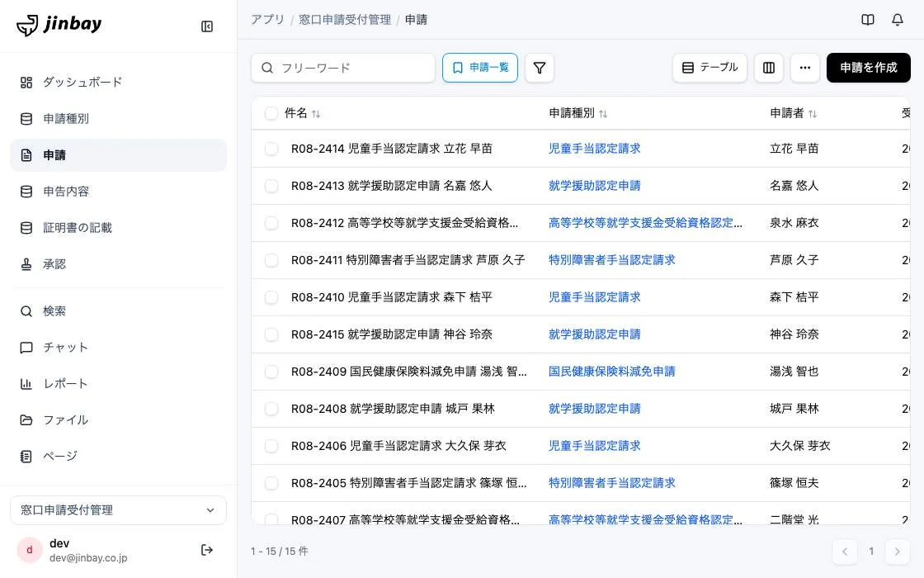Image resolution: width=924 pixels, height=578 pixels.
Task: Open row R08-2406 児童手当認定請求 大久保 芽衣
Action: [x=398, y=446]
